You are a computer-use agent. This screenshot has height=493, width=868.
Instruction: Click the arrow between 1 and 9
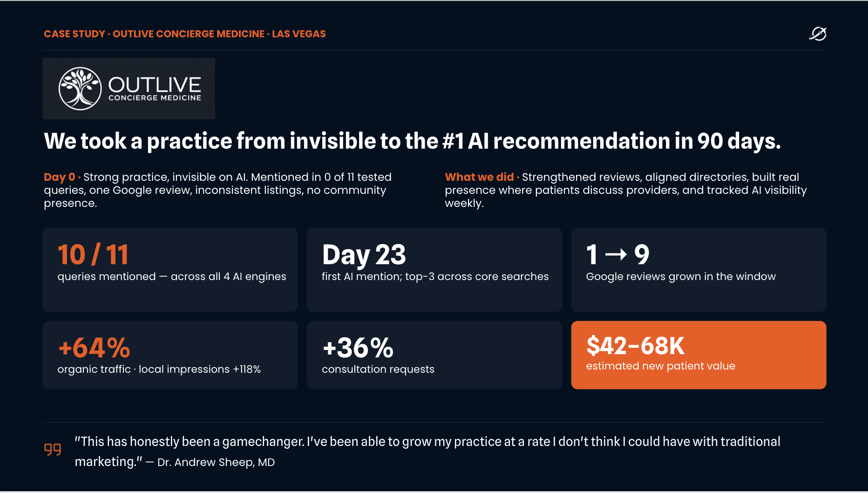pos(616,254)
